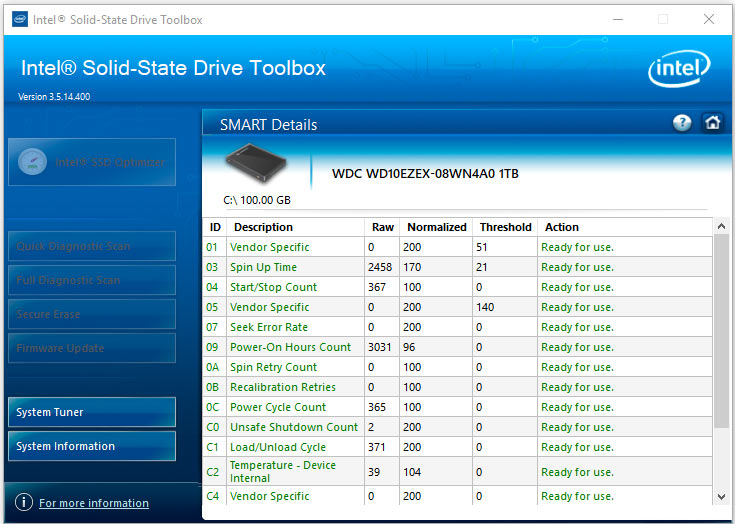Click the Description column header
The image size is (735, 524).
click(295, 227)
